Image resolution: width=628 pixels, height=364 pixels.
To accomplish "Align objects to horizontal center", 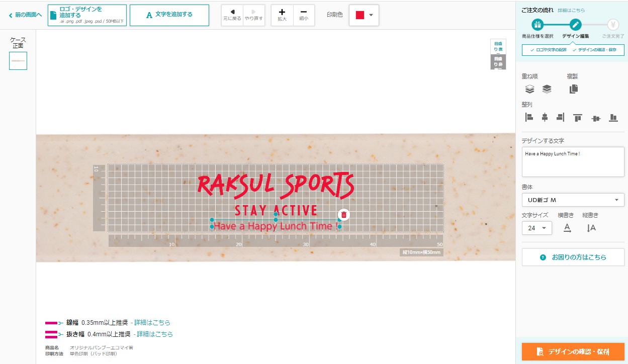I will coord(545,117).
